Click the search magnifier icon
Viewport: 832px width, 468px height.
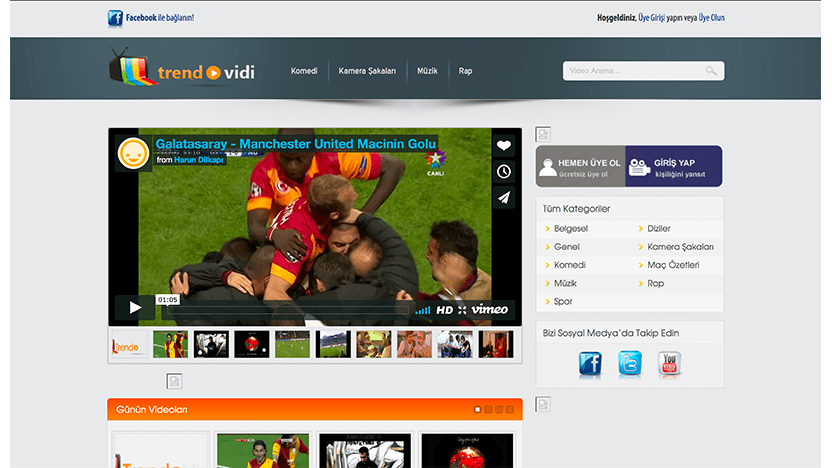coord(711,71)
